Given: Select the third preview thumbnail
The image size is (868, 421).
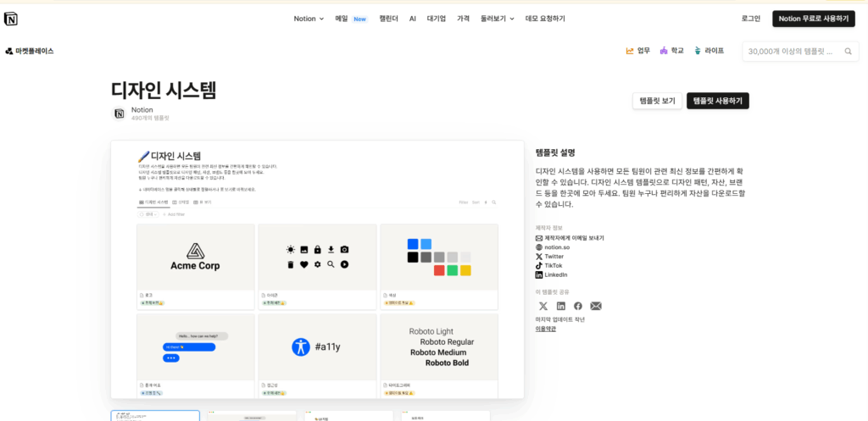Looking at the screenshot, I should click(348, 415).
